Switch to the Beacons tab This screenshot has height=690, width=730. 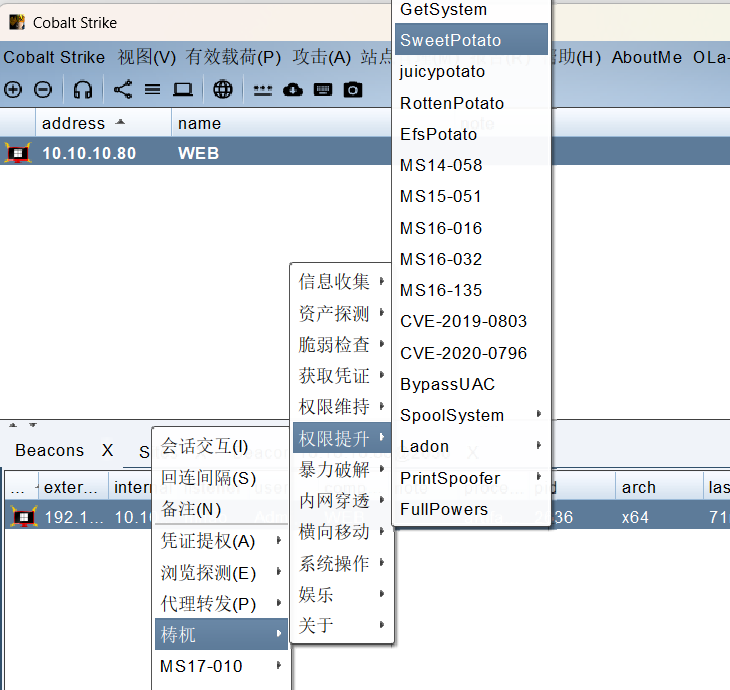click(49, 450)
